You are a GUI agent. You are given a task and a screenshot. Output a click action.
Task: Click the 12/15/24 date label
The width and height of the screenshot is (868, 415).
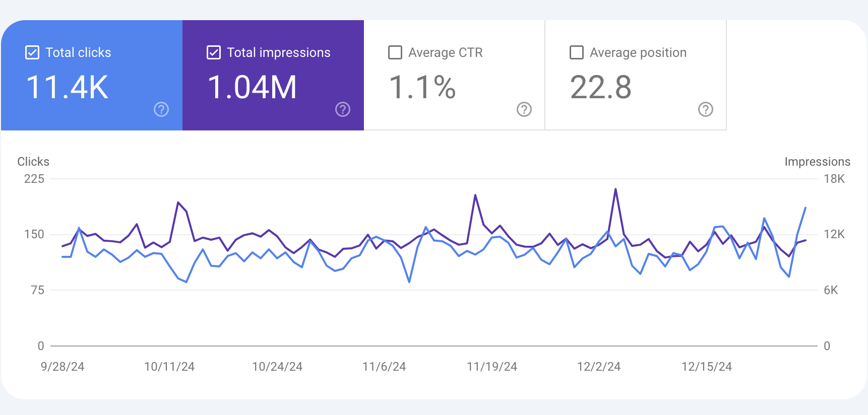click(706, 367)
